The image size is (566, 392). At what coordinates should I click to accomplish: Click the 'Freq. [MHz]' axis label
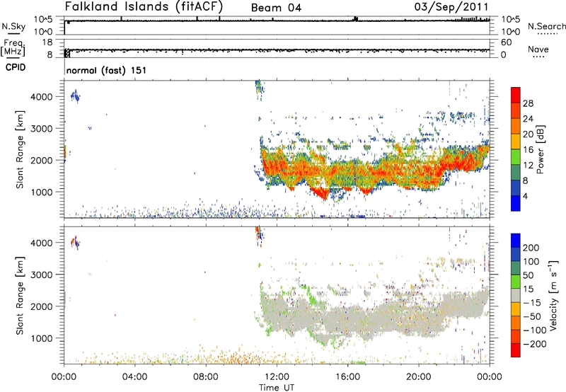[13, 47]
